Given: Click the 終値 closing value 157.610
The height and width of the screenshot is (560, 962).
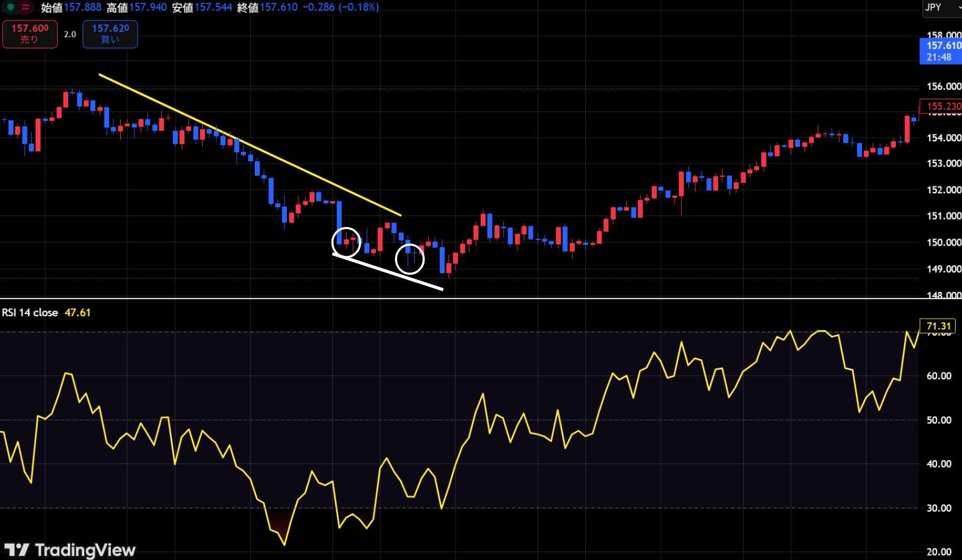Looking at the screenshot, I should 278,7.
